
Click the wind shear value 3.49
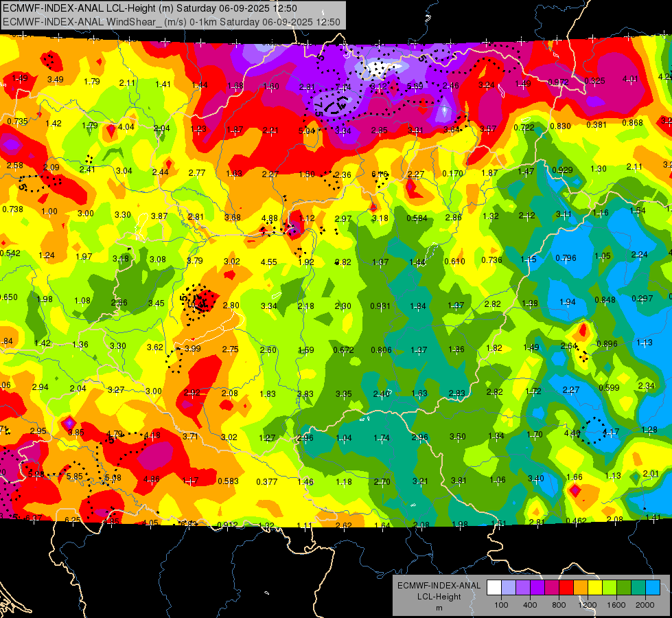click(56, 80)
